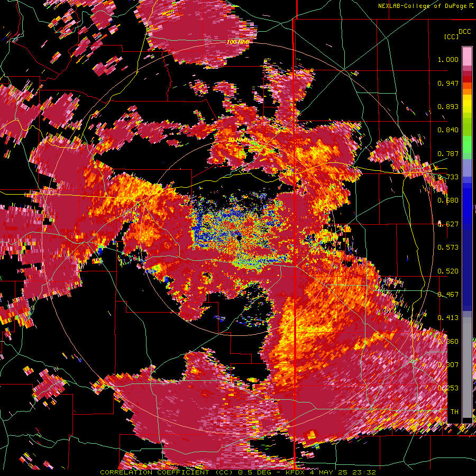Click the CORRELATION COEFFICIENT (CC) caption text

coord(166,472)
